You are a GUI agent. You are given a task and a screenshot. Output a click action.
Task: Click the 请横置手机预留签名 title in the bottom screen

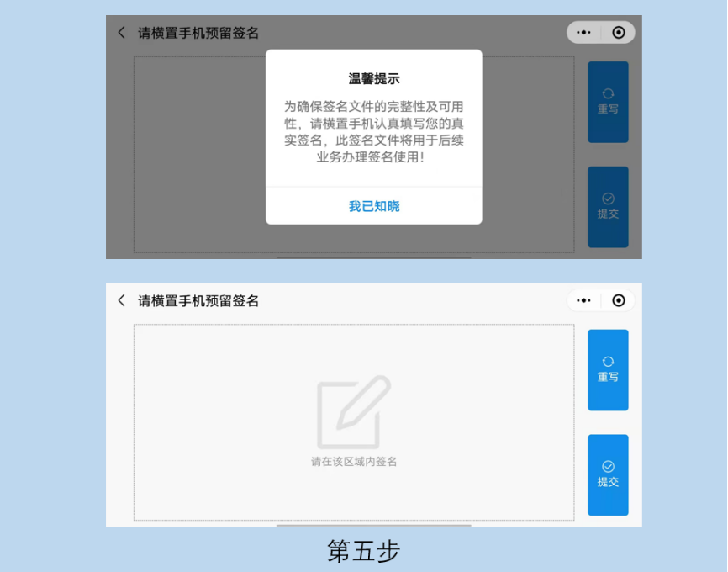click(x=198, y=300)
